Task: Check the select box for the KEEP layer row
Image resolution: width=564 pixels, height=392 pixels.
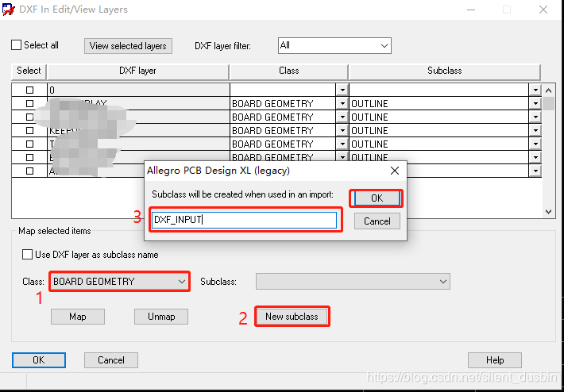Action: coord(29,130)
